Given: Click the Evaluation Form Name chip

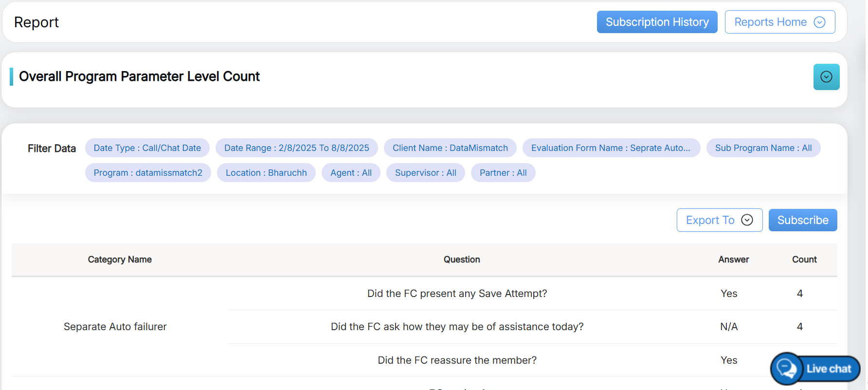Looking at the screenshot, I should click(611, 148).
